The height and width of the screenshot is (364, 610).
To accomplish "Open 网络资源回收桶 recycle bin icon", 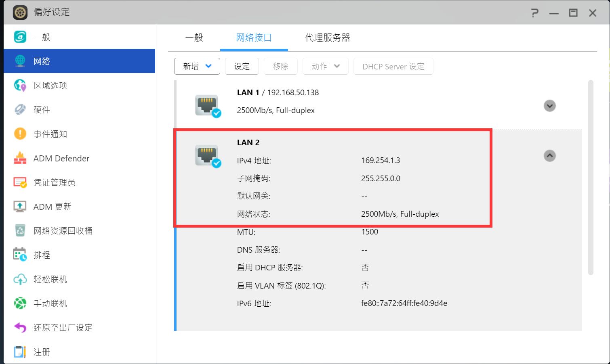I will coord(20,230).
